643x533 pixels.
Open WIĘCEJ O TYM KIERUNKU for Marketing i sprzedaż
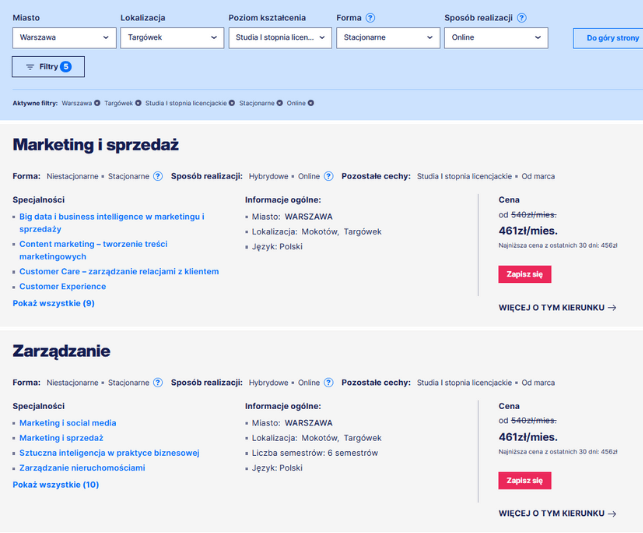click(x=557, y=308)
